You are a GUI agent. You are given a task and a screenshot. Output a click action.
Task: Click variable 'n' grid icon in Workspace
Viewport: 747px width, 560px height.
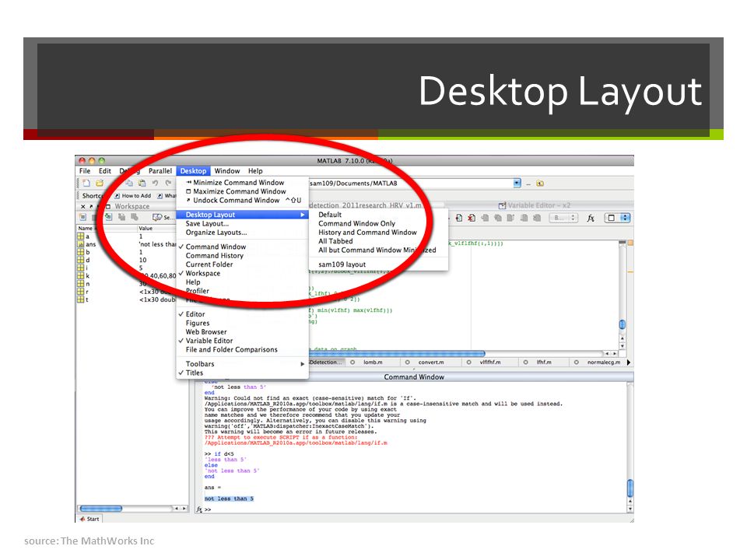(80, 284)
